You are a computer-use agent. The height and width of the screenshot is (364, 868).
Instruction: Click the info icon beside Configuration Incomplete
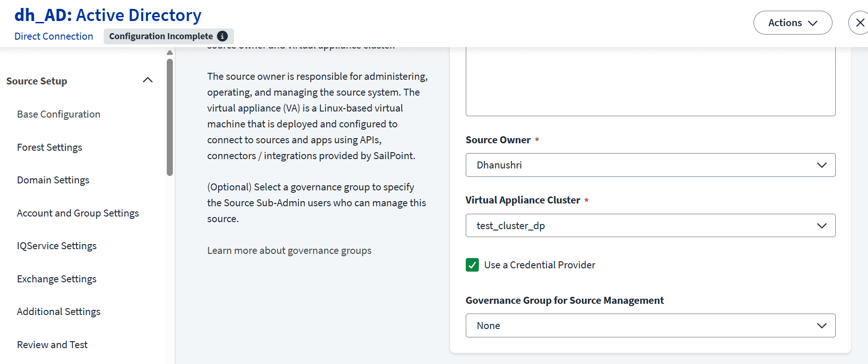click(223, 36)
